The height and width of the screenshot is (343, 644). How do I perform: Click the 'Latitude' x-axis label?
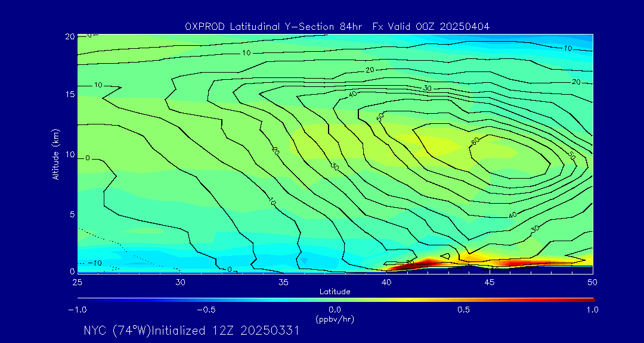pos(335,292)
